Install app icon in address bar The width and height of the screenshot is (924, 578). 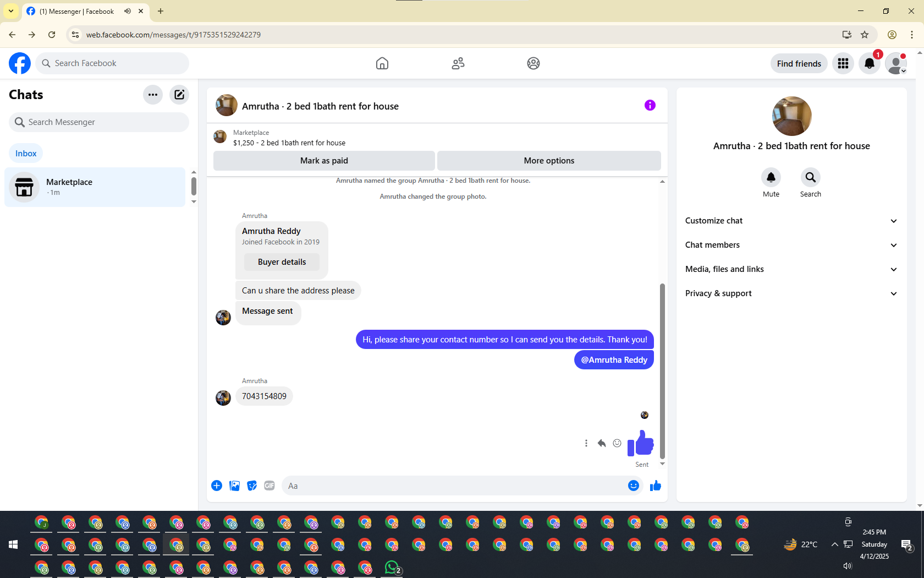click(847, 35)
